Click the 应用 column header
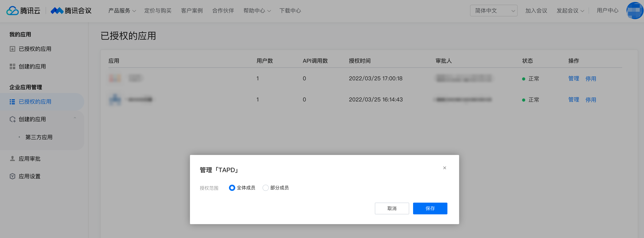This screenshot has height=238, width=644. point(114,61)
